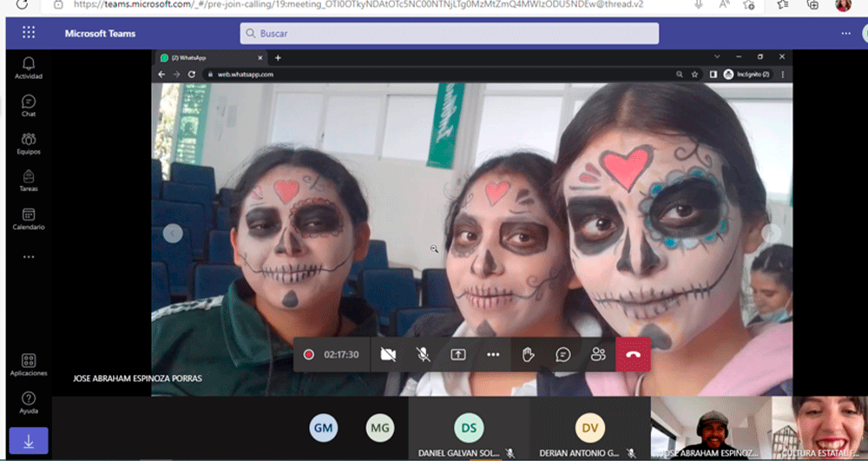Go to Equipos in Teams sidebar
Screen dimensions: 868x473
tap(28, 142)
